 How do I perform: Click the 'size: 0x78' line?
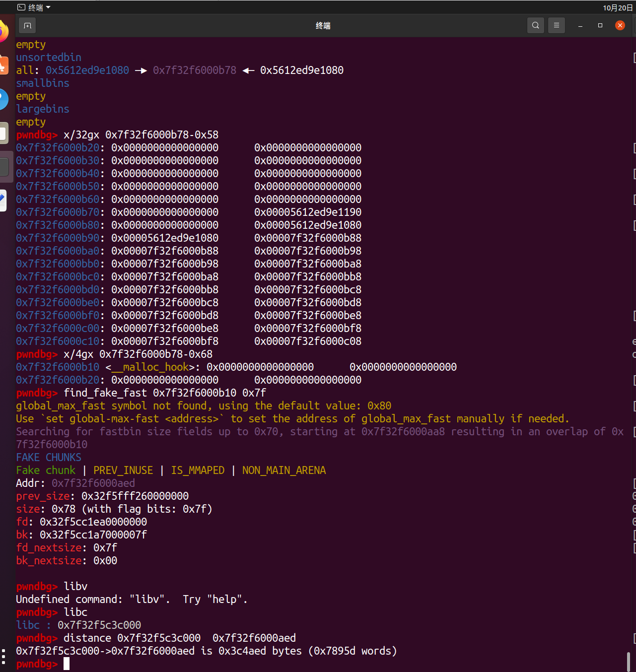tap(114, 509)
